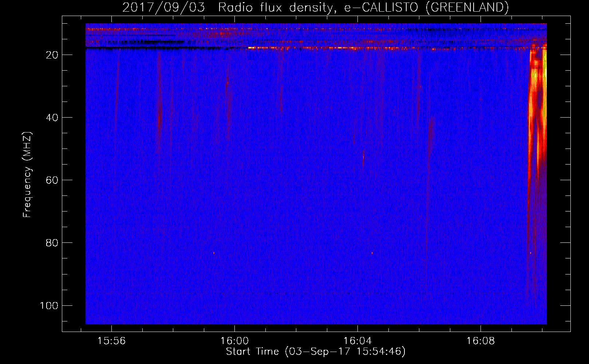Click the '15:56' time tick label
The width and height of the screenshot is (589, 364).
111,341
